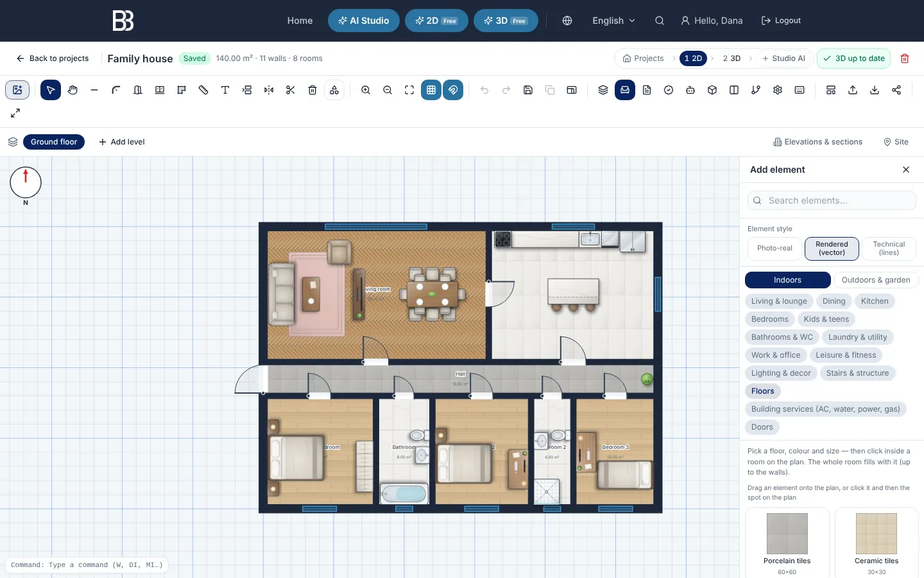Viewport: 924px width, 578px height.
Task: Activate the ruler measure tool
Action: point(203,90)
